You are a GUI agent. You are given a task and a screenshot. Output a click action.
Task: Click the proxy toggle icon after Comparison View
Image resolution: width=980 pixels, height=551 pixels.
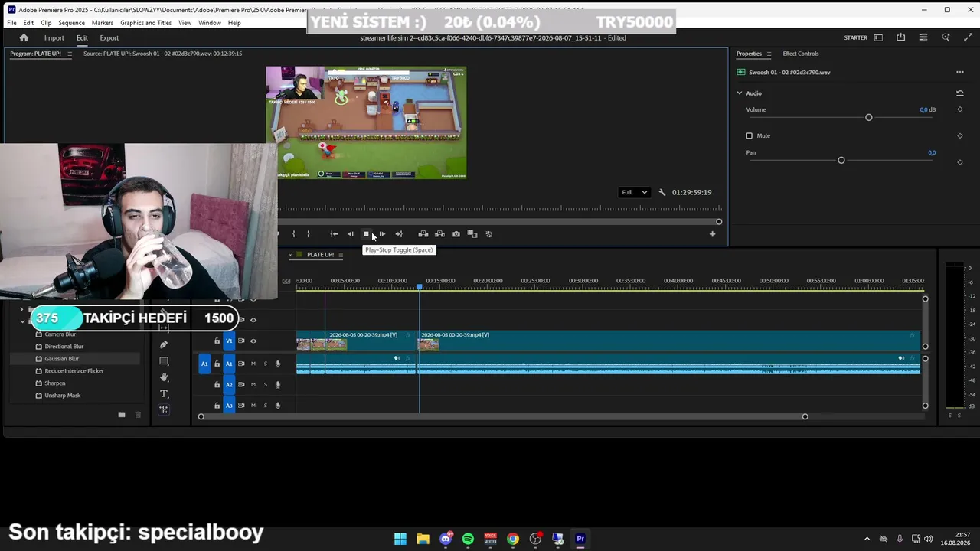489,234
